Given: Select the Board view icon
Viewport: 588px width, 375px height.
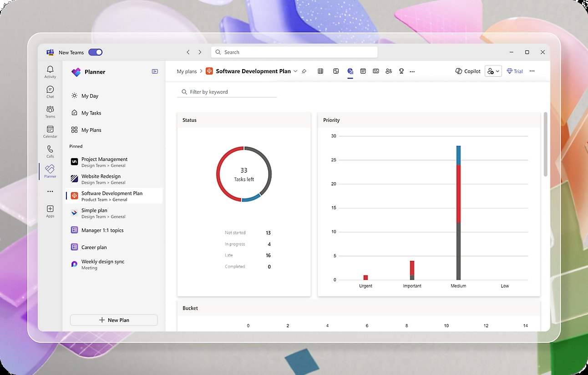Looking at the screenshot, I should tap(336, 71).
